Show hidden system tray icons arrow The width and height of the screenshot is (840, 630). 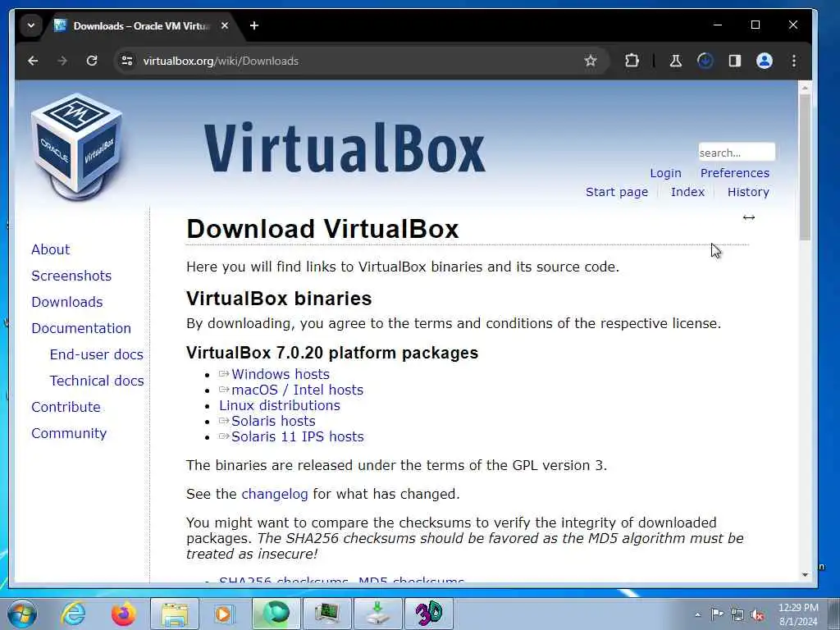[x=697, y=615]
